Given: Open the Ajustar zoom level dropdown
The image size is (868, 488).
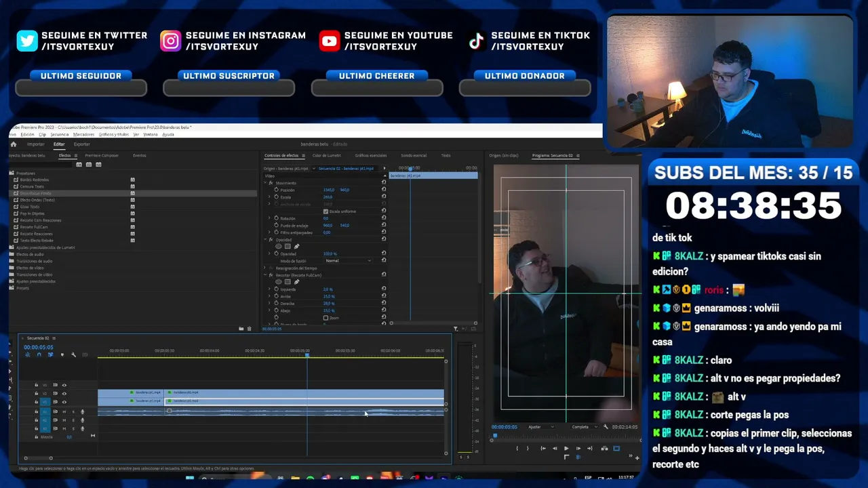Looking at the screenshot, I should click(x=540, y=427).
